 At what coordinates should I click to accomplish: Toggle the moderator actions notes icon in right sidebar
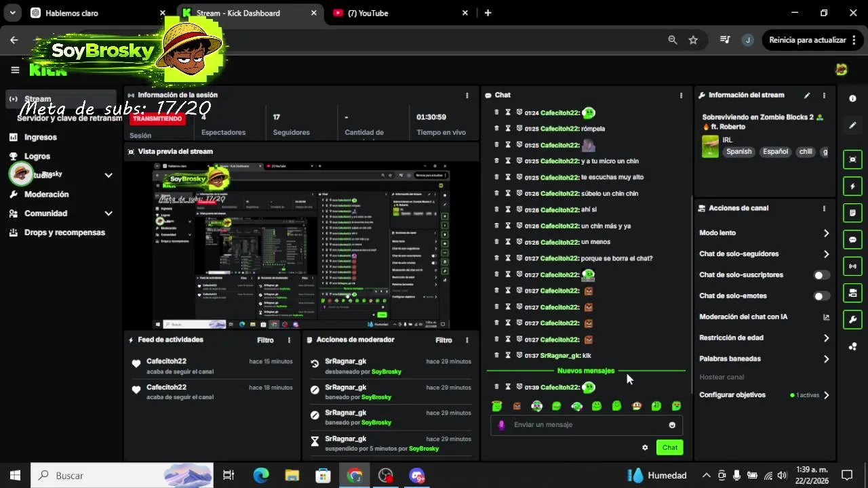pyautogui.click(x=852, y=213)
